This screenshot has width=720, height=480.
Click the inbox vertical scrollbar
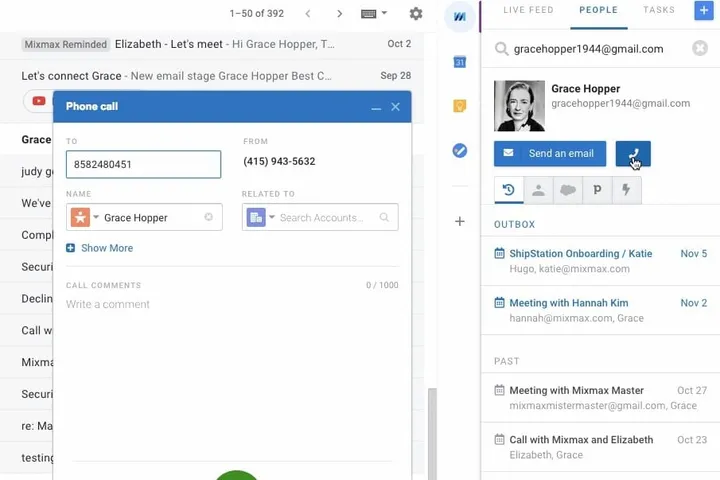click(x=432, y=434)
